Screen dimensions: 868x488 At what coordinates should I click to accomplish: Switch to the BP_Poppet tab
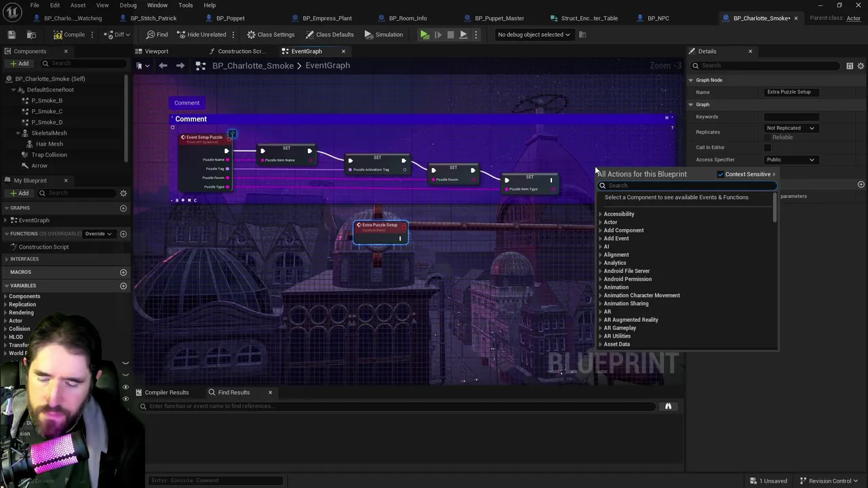(231, 18)
